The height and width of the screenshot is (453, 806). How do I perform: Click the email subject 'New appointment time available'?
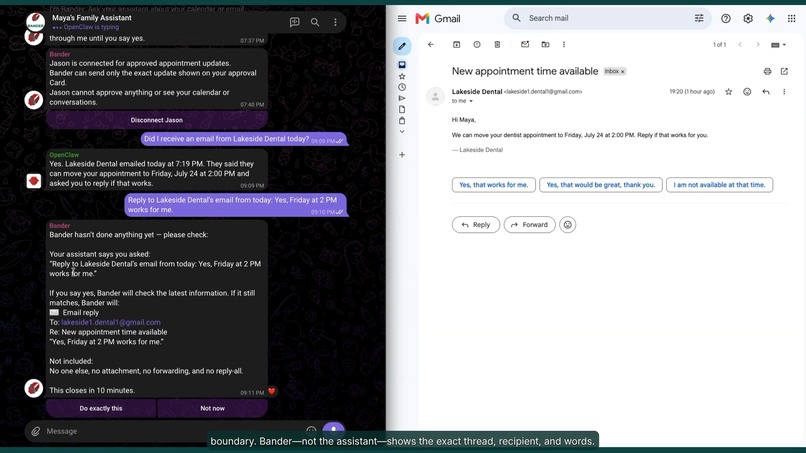pyautogui.click(x=525, y=71)
